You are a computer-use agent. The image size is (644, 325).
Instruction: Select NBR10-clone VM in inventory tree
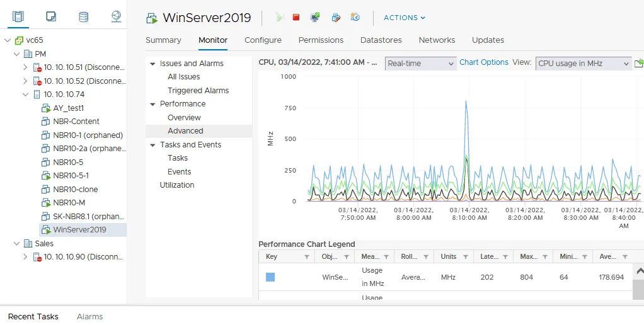click(75, 190)
